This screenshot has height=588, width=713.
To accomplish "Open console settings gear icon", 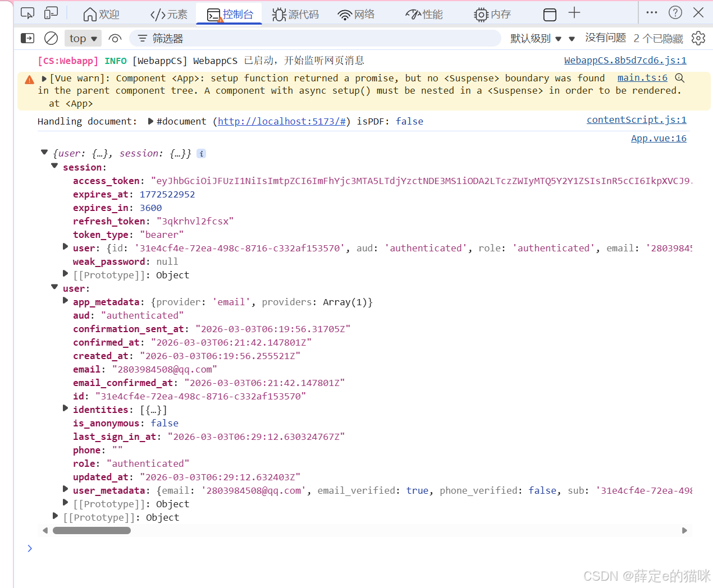I will point(698,38).
